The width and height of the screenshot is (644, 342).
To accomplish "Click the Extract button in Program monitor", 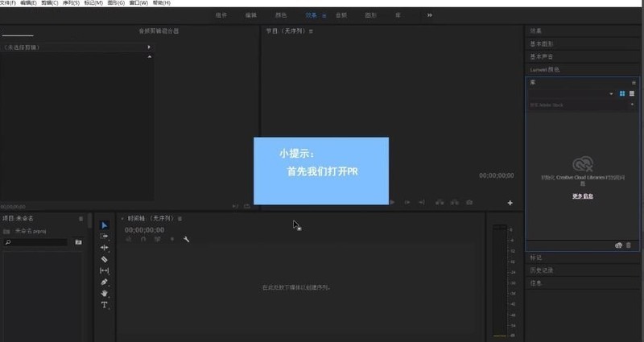I will [x=454, y=203].
